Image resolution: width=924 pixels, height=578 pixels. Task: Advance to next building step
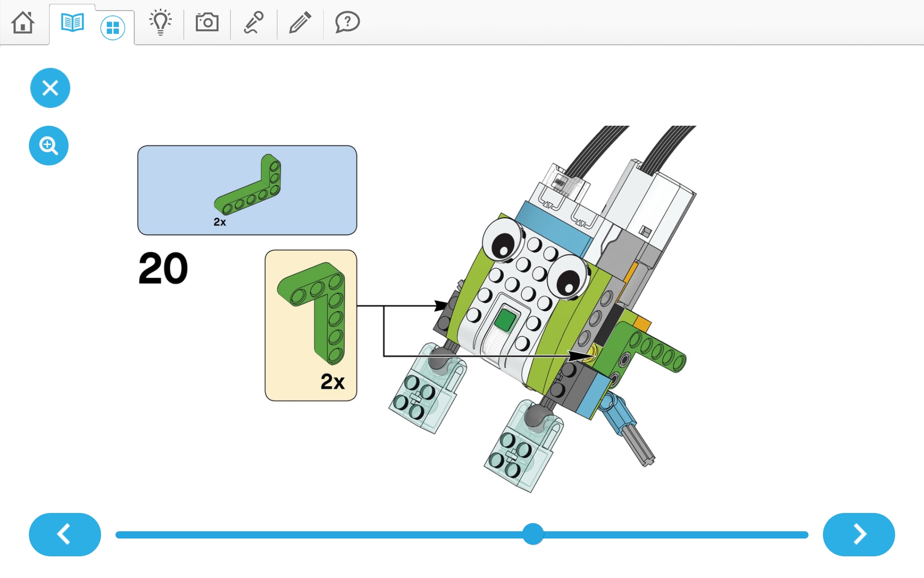point(859,534)
